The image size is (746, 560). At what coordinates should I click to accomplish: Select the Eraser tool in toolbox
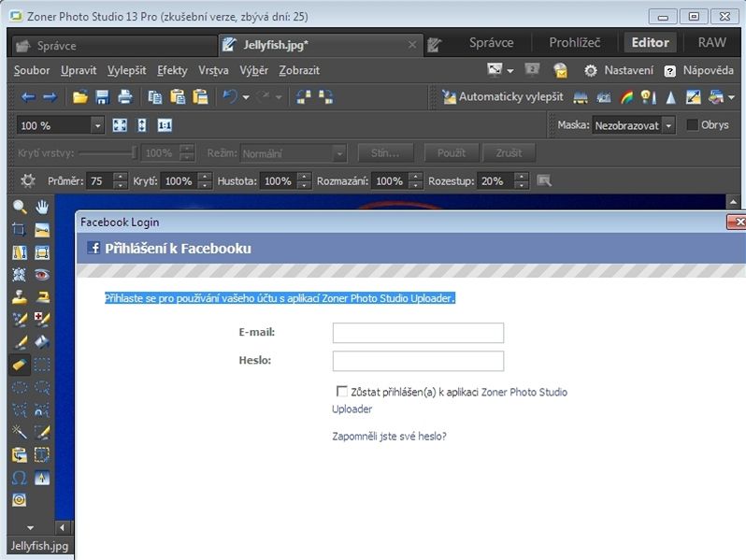20,365
